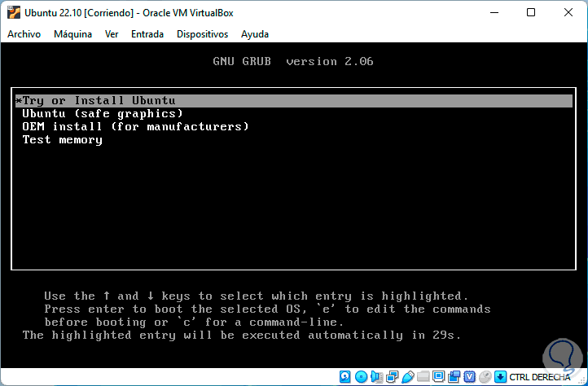This screenshot has width=588, height=386.
Task: Click the optical disc drive indicator
Action: (x=361, y=376)
